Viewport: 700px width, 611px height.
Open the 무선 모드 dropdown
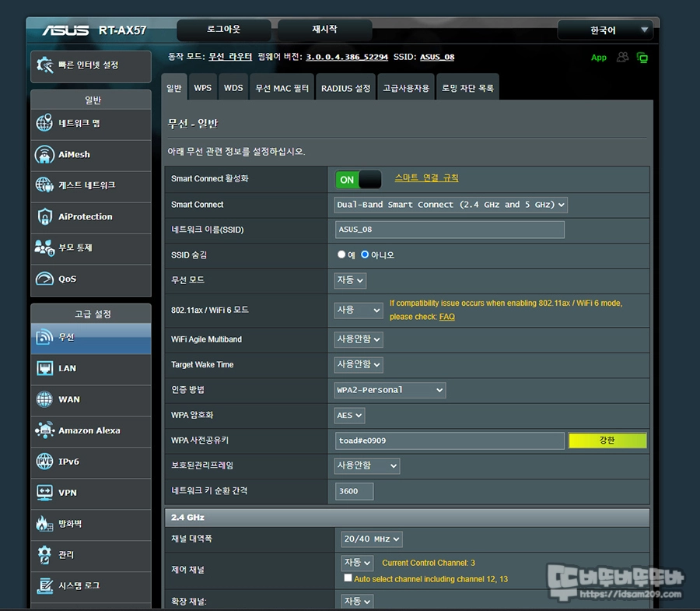(x=350, y=280)
